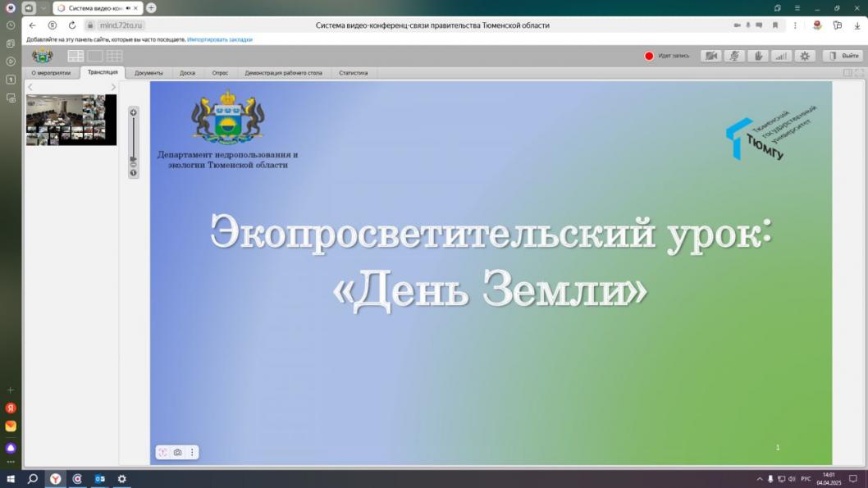Screen dimensions: 868x488
Task: Open the connection signal strength indicator
Action: 781,56
